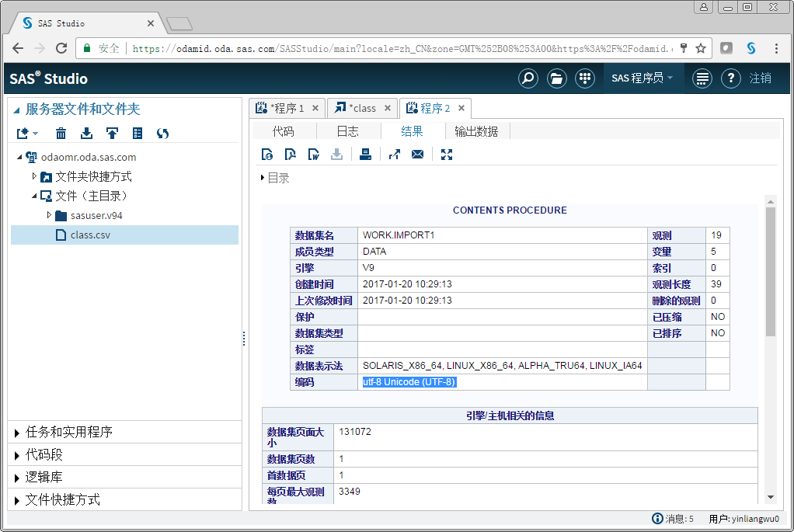The width and height of the screenshot is (794, 532).
Task: Download results as a PDF file
Action: click(x=289, y=154)
